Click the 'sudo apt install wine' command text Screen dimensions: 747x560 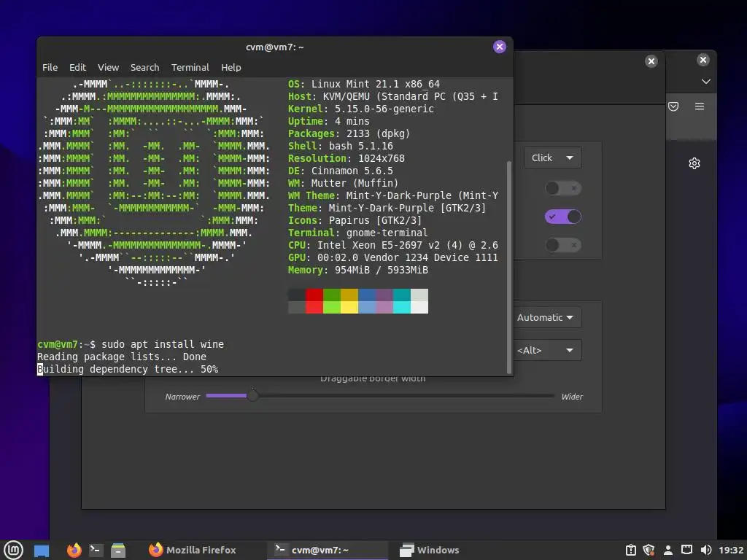(163, 344)
